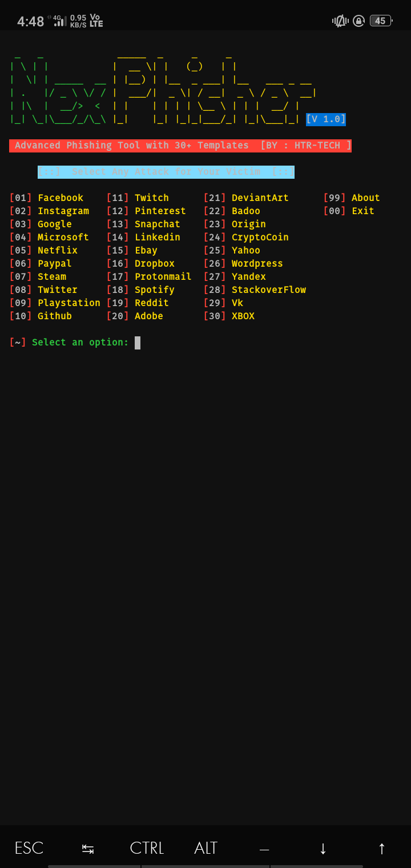Tap the Tab arrows key
The height and width of the screenshot is (868, 411).
(x=88, y=848)
